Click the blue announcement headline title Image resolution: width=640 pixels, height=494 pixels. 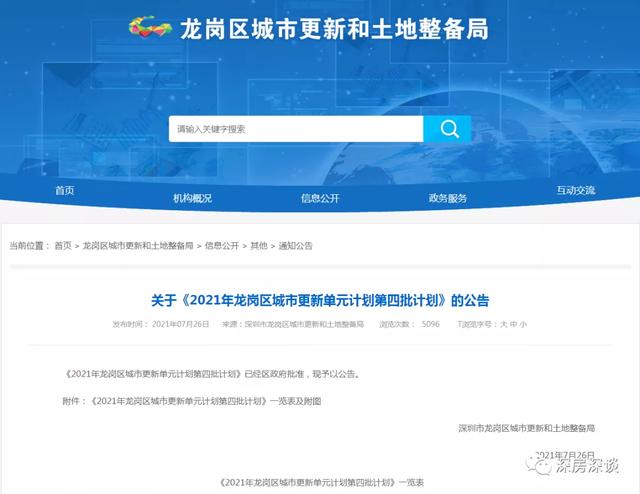point(320,299)
